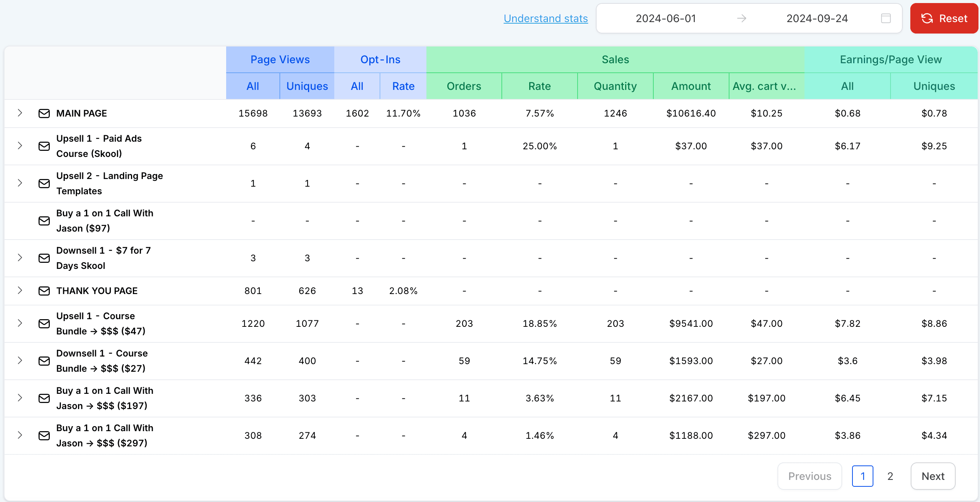This screenshot has width=980, height=502.
Task: Click the Next pagination button
Action: coord(932,476)
